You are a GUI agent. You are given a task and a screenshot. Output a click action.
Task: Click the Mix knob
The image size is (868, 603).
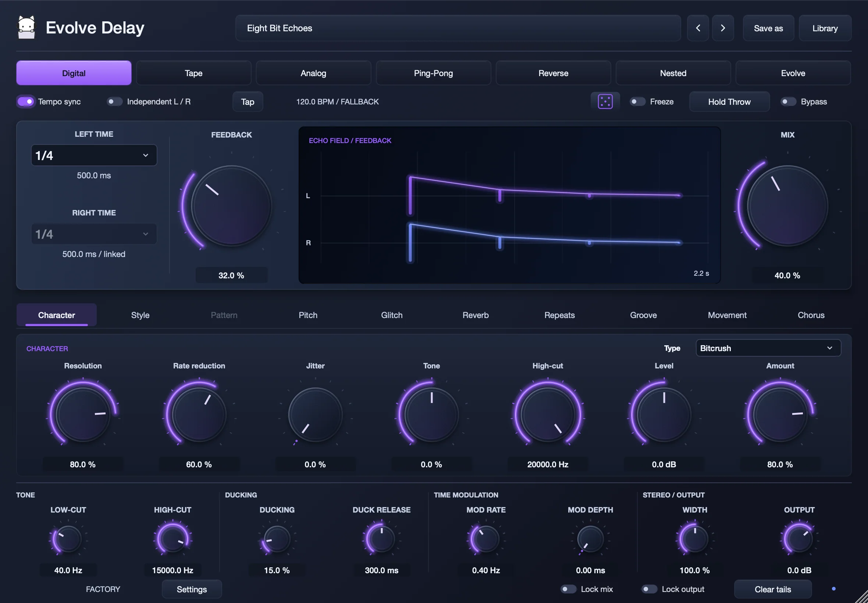[787, 206]
